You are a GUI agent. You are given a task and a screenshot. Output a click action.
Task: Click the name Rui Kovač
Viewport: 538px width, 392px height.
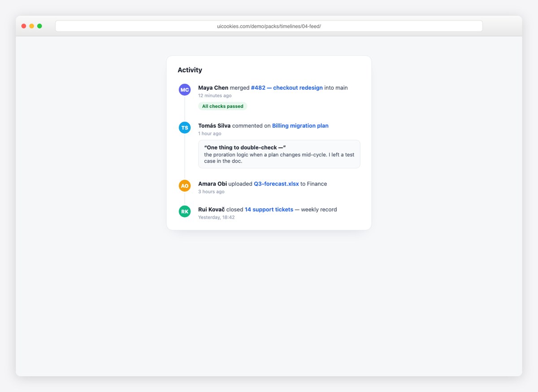[x=212, y=210]
